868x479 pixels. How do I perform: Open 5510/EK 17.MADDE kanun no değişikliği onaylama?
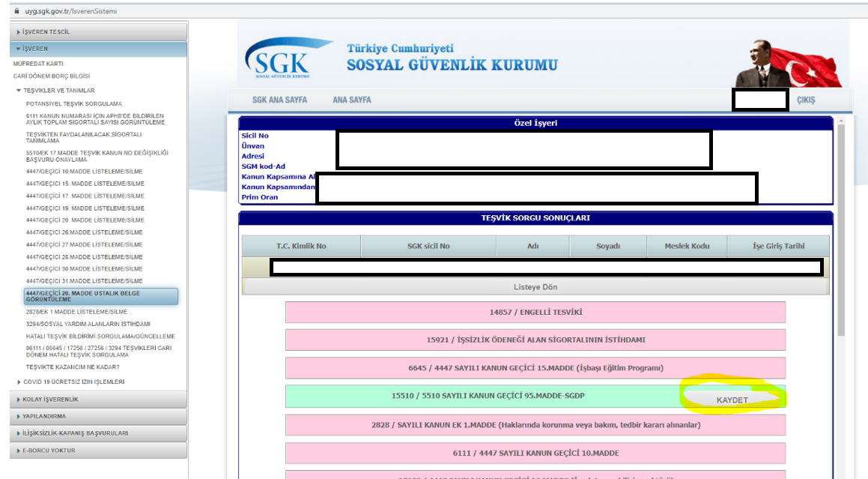(x=97, y=156)
